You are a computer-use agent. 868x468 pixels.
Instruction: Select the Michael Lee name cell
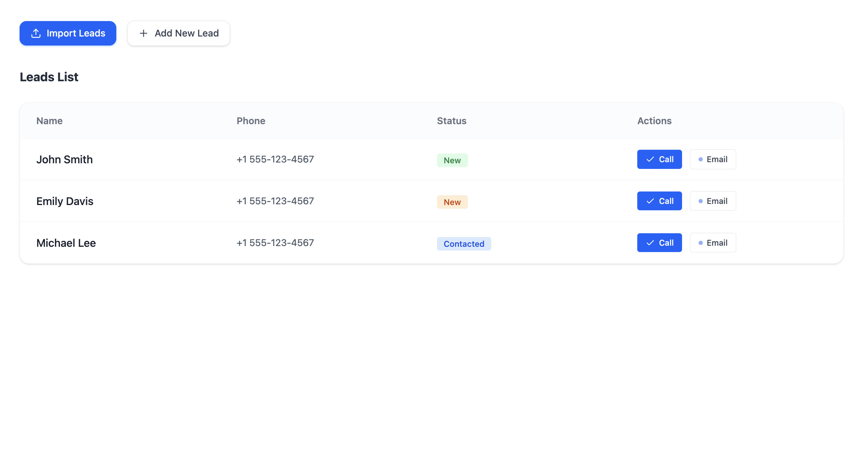point(66,243)
